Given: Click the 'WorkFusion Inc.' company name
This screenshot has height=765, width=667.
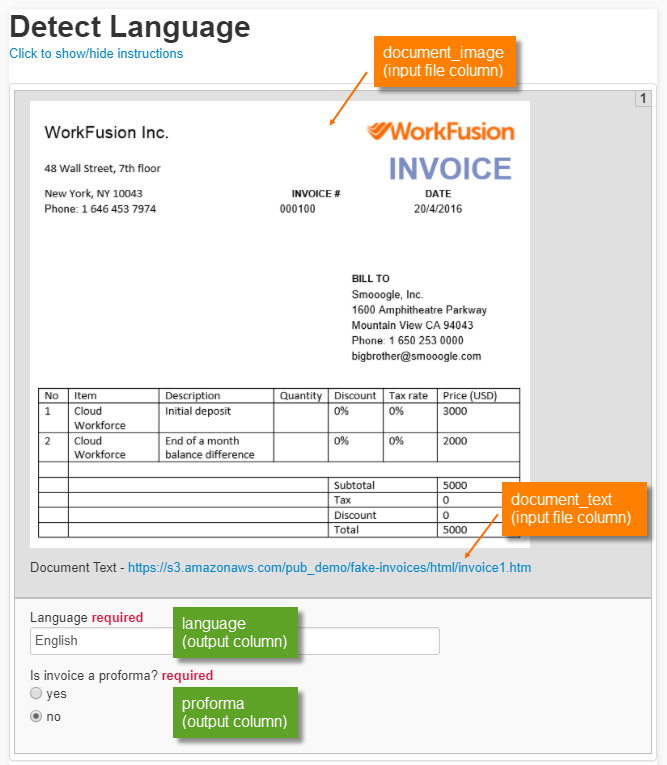Looking at the screenshot, I should coord(106,132).
